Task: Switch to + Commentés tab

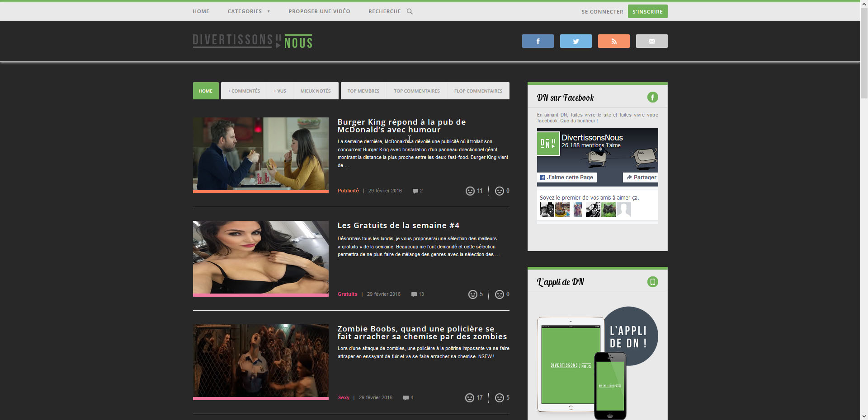Action: click(244, 91)
